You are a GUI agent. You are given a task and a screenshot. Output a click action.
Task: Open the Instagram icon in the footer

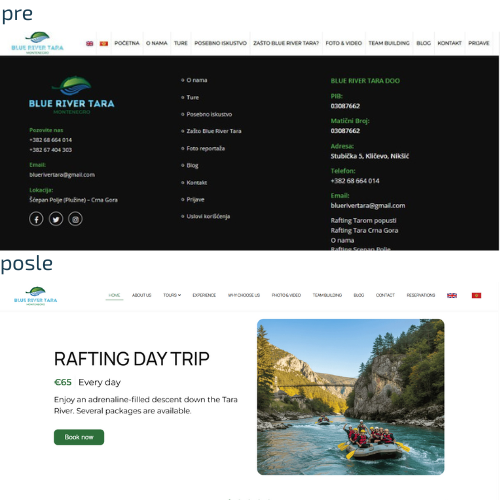click(x=75, y=219)
